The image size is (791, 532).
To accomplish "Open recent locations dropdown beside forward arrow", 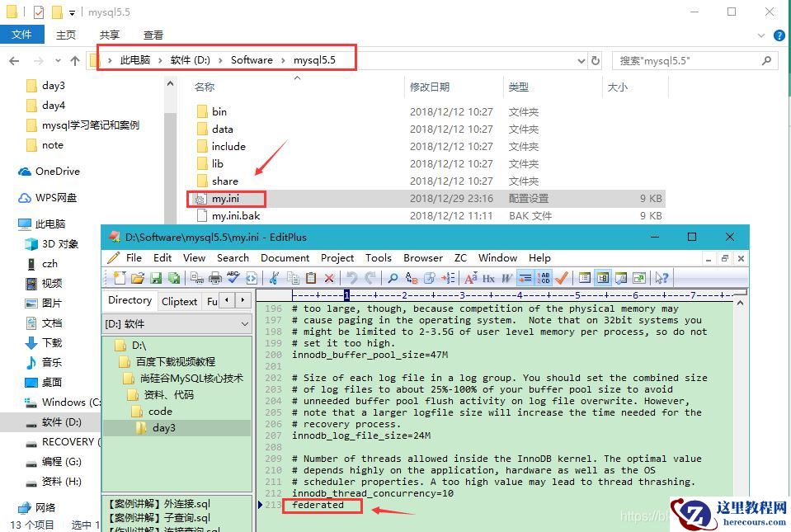I will (x=58, y=60).
